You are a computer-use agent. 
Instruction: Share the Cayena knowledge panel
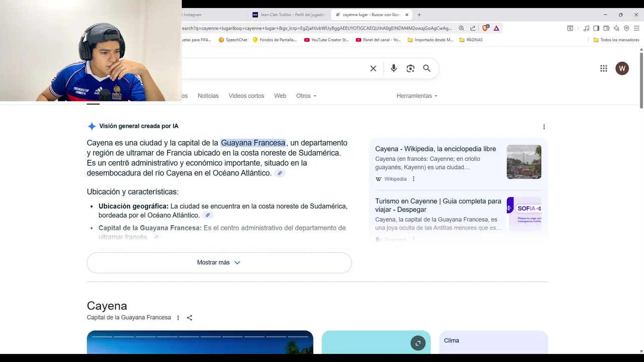(190, 318)
